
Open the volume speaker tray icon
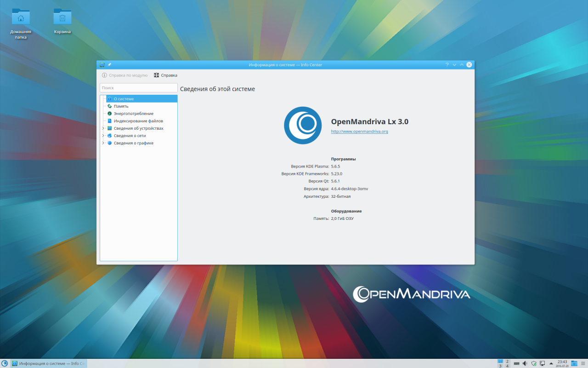(x=525, y=363)
